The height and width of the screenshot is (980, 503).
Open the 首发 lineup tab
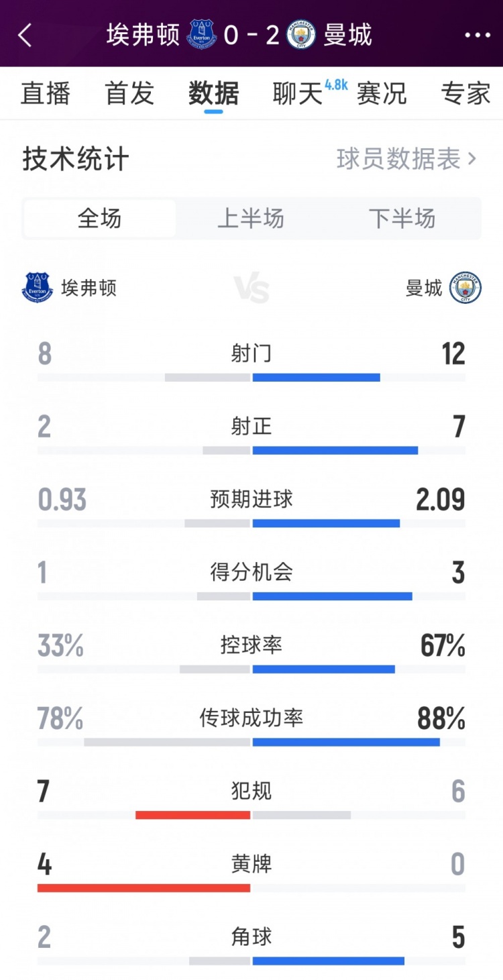click(x=129, y=93)
